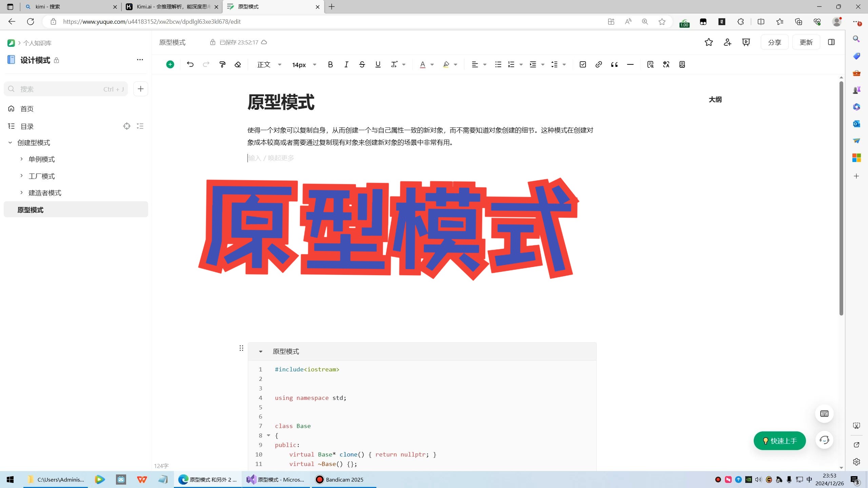Click the 快速上手 button
This screenshot has width=868, height=488.
(x=780, y=441)
